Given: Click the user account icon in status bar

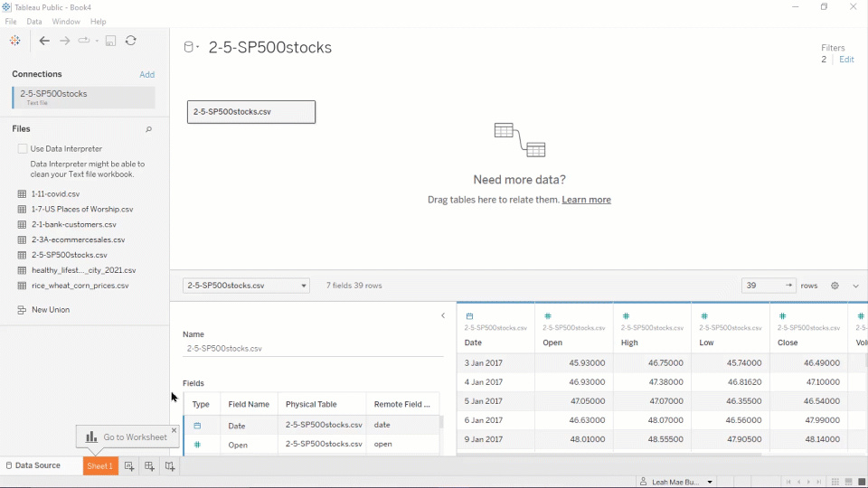Looking at the screenshot, I should click(x=643, y=482).
